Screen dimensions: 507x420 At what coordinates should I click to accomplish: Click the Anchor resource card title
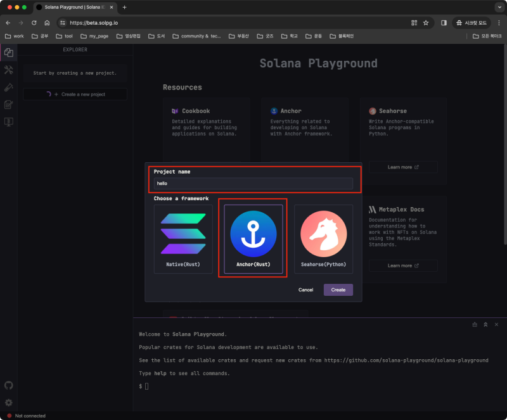pyautogui.click(x=291, y=111)
